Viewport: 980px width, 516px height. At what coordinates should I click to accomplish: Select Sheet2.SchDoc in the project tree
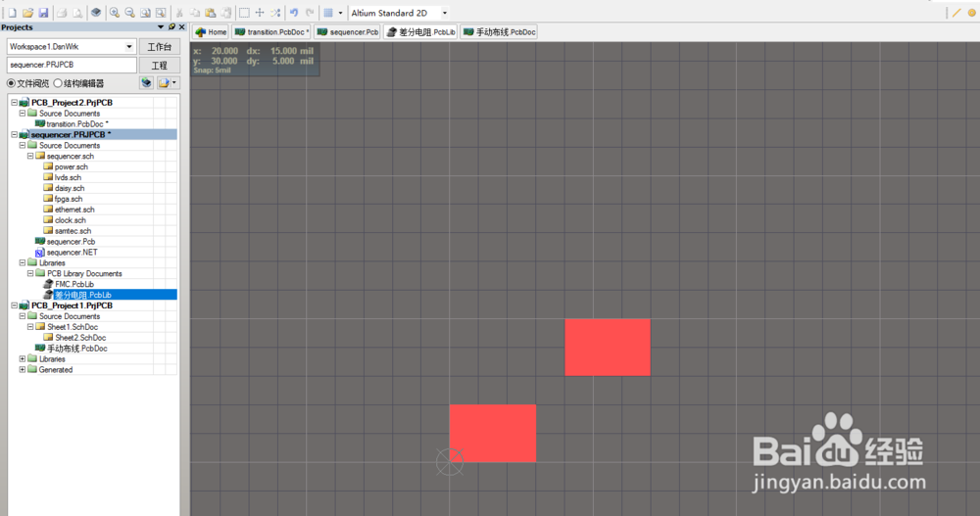coord(80,338)
